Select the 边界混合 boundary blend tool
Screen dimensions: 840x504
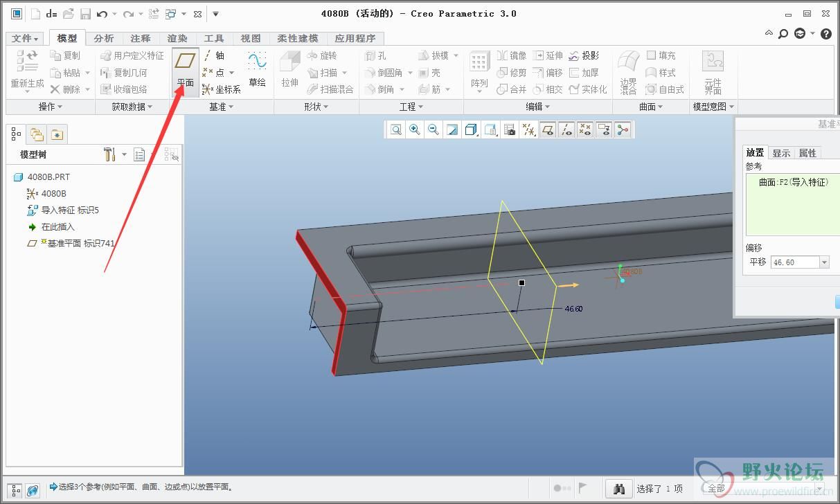(x=628, y=72)
